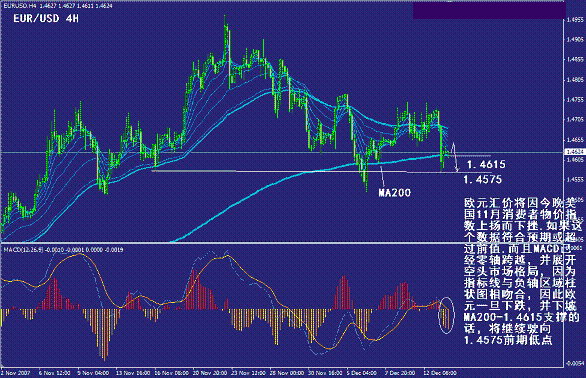
Task: Click the 1.4705 price axis value
Action: tap(575, 120)
